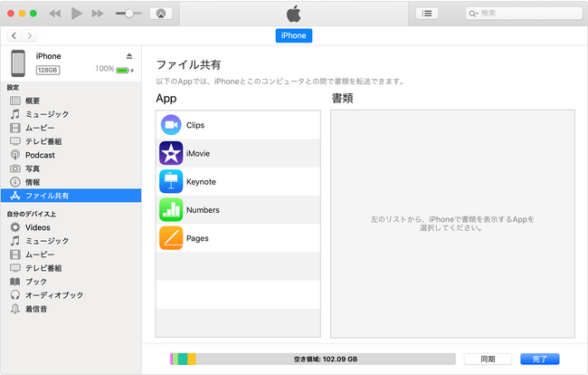Open ムービー under 自分のデバイス上
This screenshot has width=588, height=375.
click(x=71, y=255)
